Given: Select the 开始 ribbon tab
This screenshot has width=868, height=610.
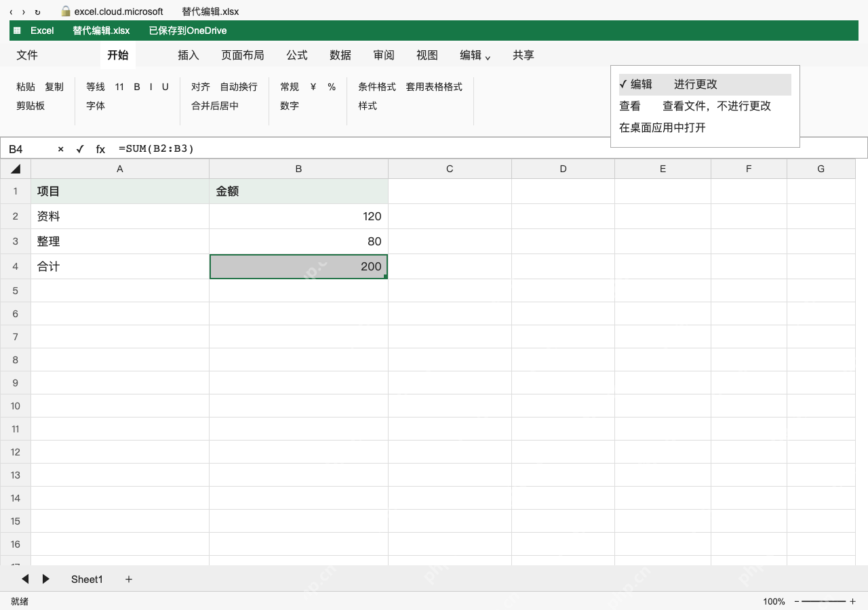Looking at the screenshot, I should pos(118,56).
